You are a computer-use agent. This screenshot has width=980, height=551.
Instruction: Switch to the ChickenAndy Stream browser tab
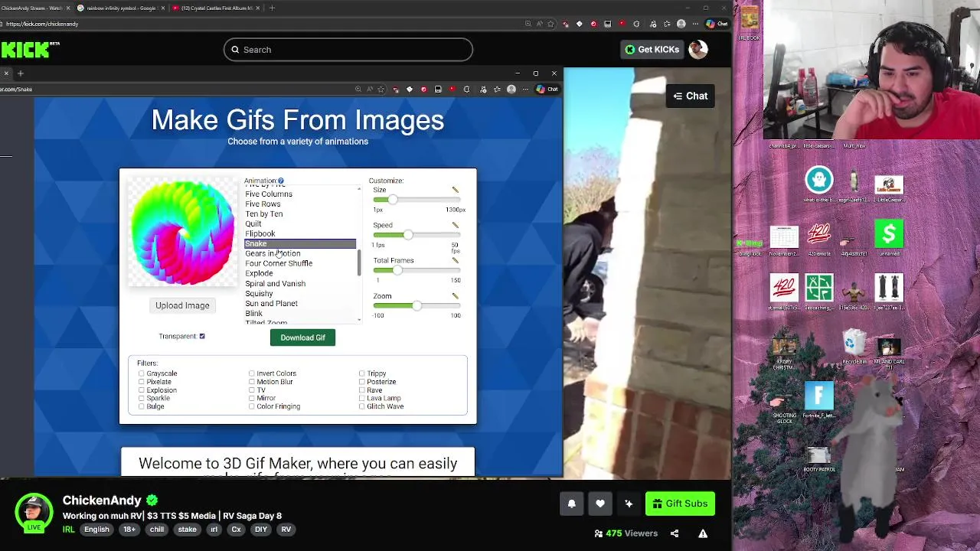tap(36, 8)
